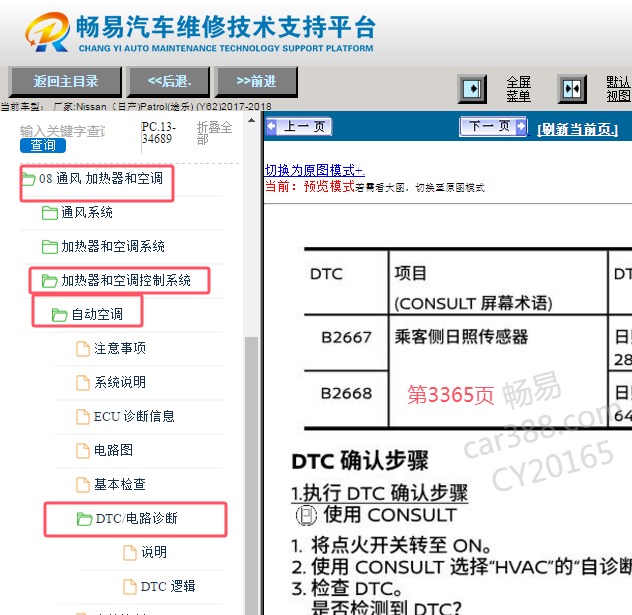
Task: Click the blue 查询 button
Action: (43, 145)
